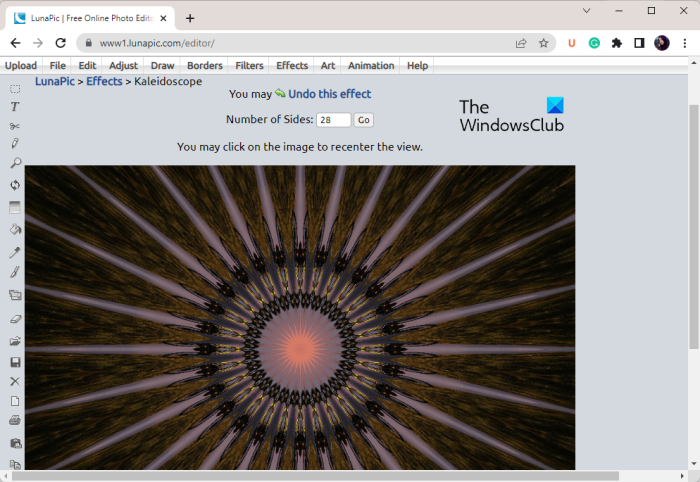Select the eraser tool
This screenshot has width=700, height=482.
coord(15,319)
